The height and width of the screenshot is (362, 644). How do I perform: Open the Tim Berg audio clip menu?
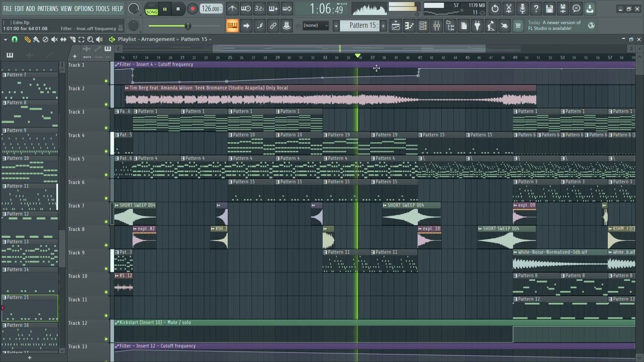[127, 88]
